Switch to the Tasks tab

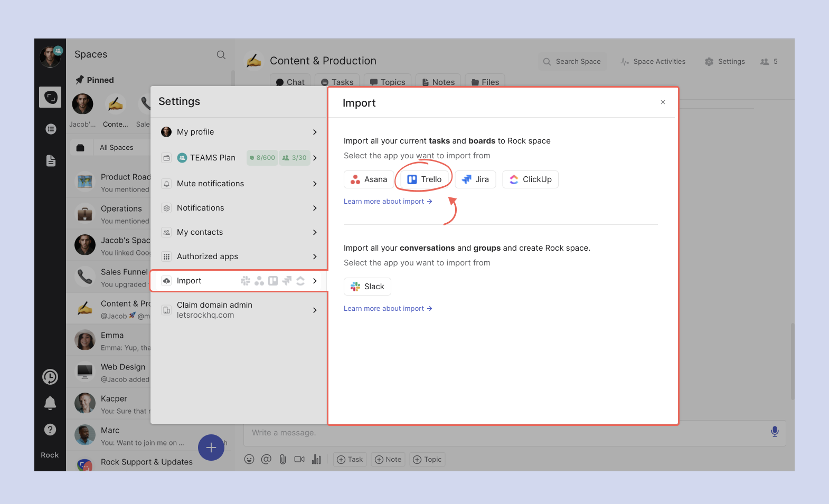pos(337,81)
